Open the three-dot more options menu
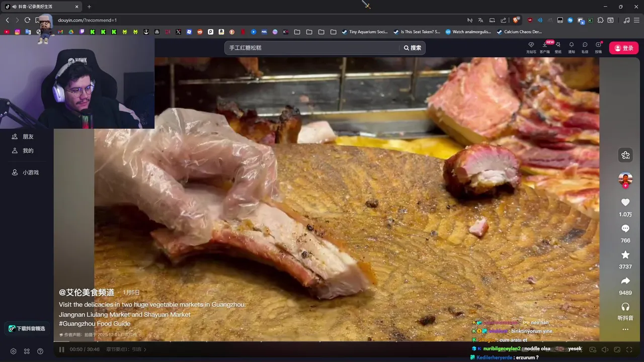The height and width of the screenshot is (362, 644). pos(625,329)
